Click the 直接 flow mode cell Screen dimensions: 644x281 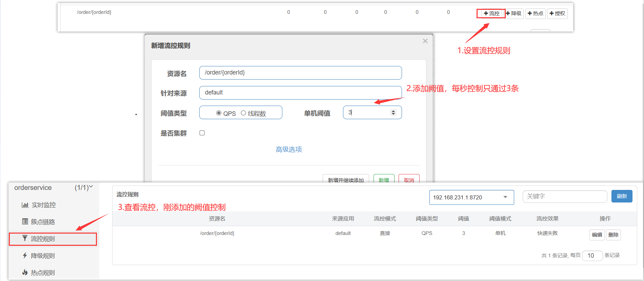pyautogui.click(x=385, y=233)
